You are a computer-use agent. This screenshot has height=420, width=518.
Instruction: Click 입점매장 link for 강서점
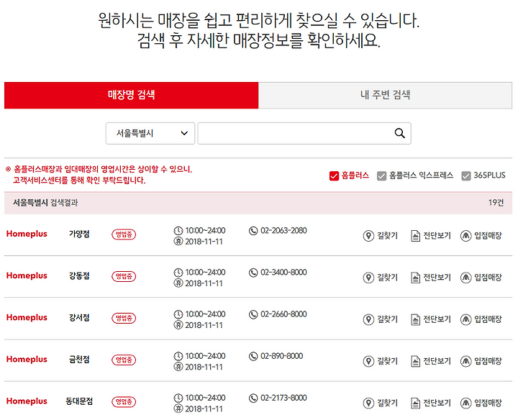tap(488, 319)
